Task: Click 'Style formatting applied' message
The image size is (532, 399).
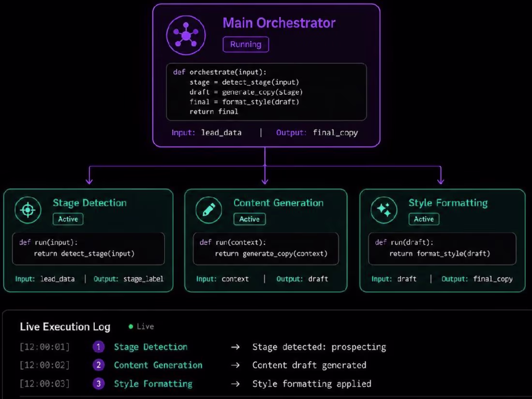Action: (312, 384)
